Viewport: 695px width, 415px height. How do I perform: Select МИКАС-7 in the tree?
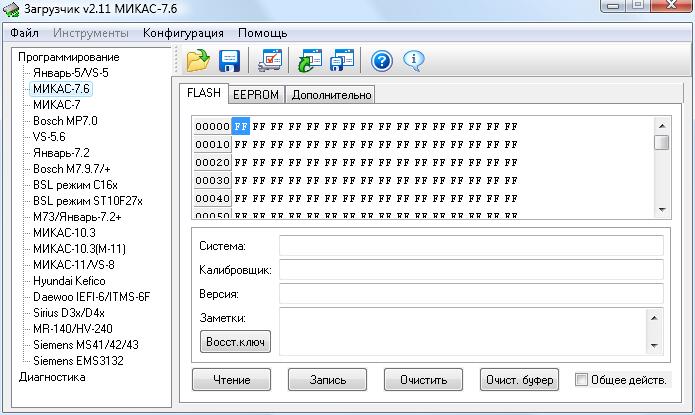pos(56,105)
